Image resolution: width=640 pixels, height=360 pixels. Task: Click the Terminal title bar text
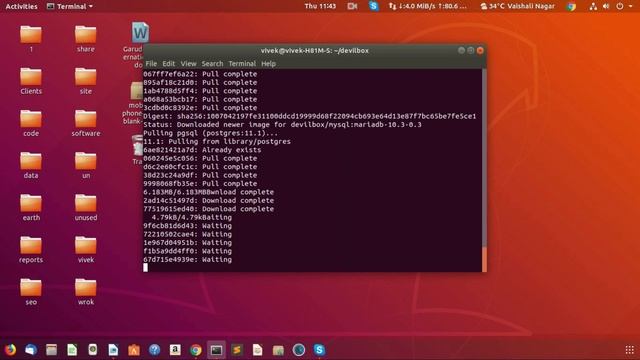pos(315,50)
